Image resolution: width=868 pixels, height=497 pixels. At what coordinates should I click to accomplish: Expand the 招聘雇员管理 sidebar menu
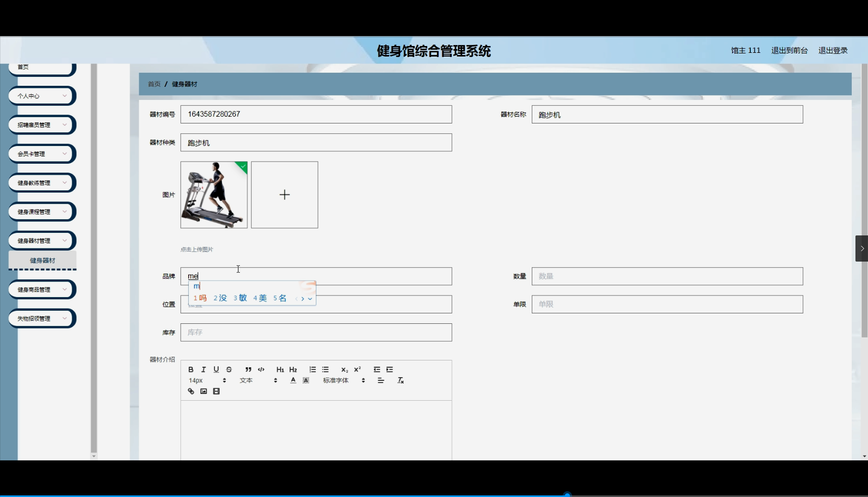pyautogui.click(x=42, y=125)
